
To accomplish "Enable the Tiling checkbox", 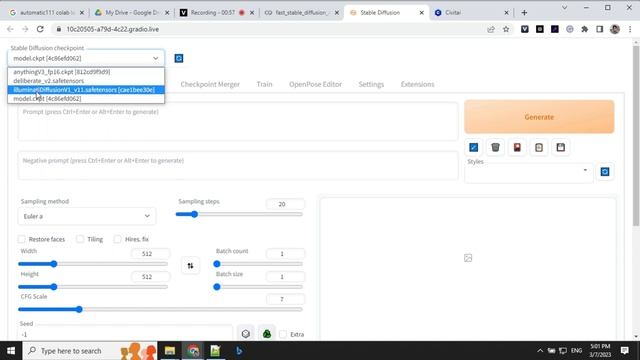I will point(80,239).
